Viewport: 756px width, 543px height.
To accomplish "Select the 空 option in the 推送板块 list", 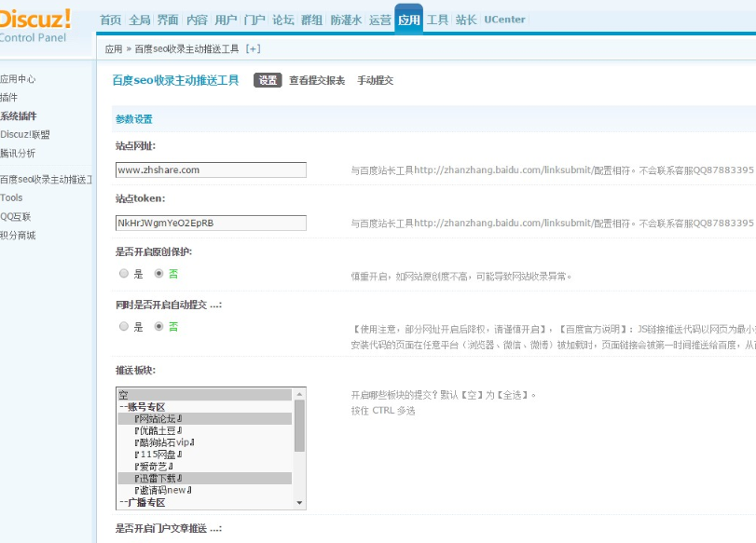I will tap(123, 394).
